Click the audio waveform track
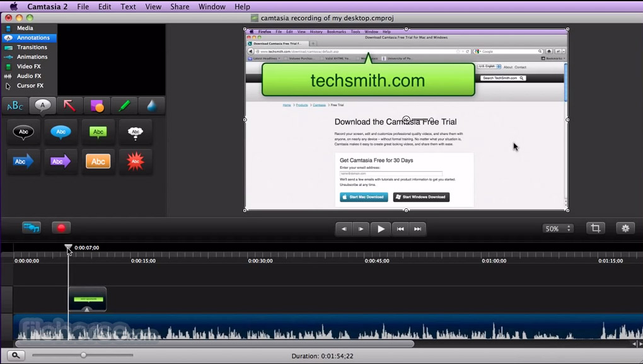643x364 pixels. 328,327
